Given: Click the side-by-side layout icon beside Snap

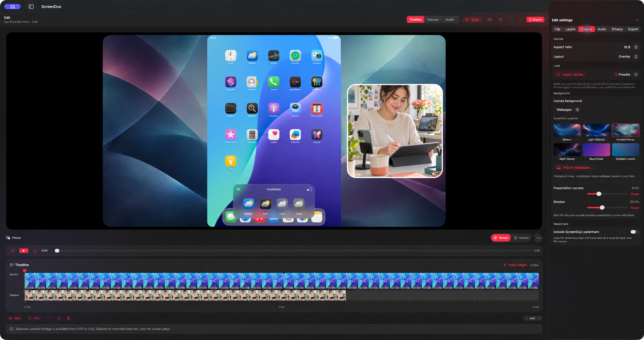Looking at the screenshot, I should pyautogui.click(x=490, y=20).
